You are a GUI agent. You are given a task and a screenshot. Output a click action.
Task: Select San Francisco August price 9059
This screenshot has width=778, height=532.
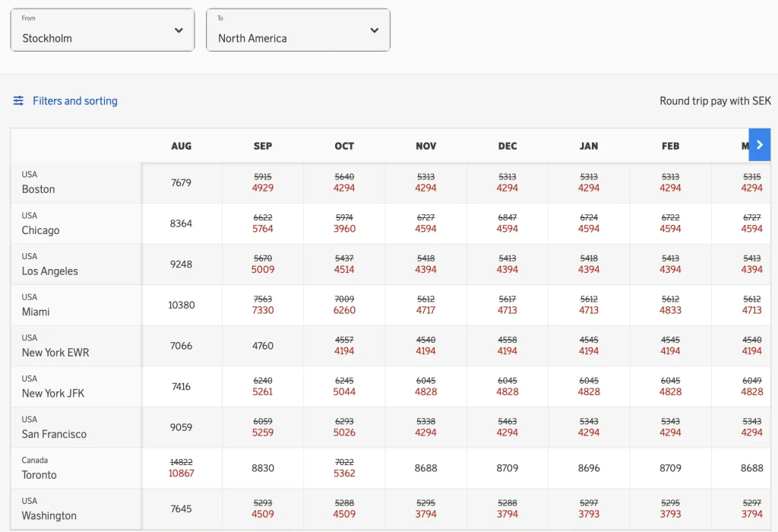(x=181, y=427)
